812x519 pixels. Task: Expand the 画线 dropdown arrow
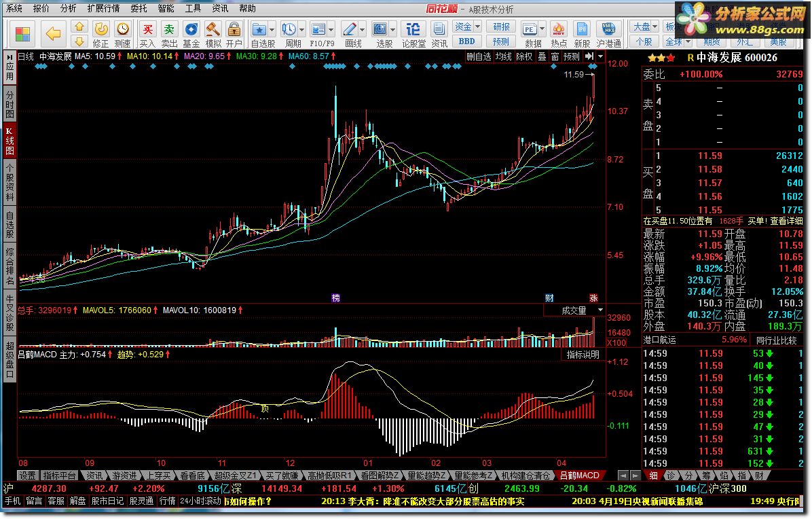point(362,29)
